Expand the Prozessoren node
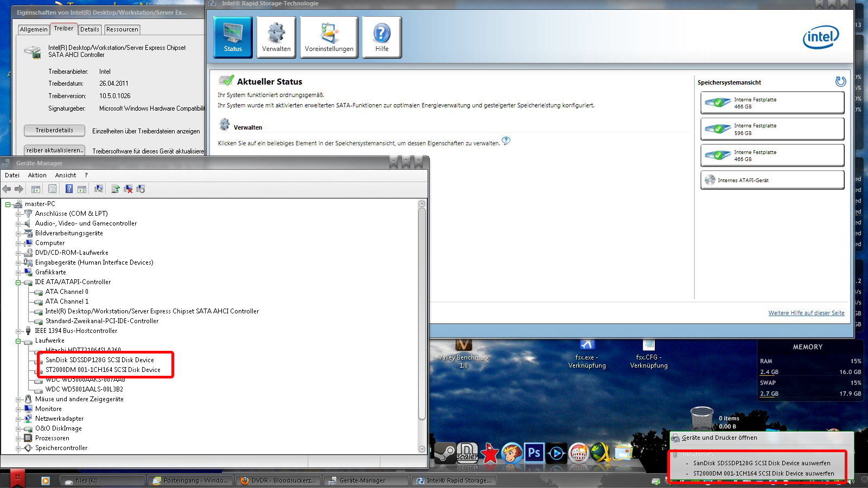The height and width of the screenshot is (488, 868). [x=18, y=439]
